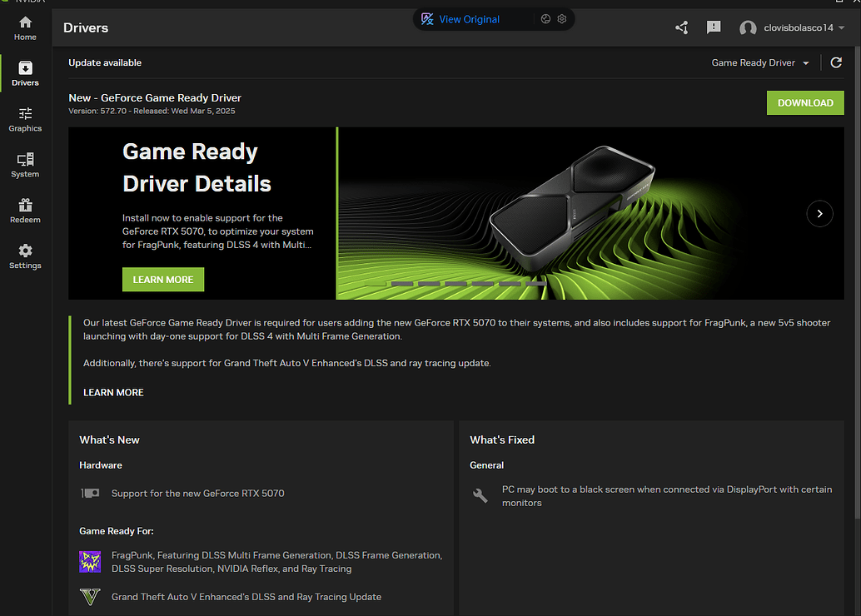Click the RTX 5070 graphics card banner image
Screen dimensions: 861x616
click(590, 214)
